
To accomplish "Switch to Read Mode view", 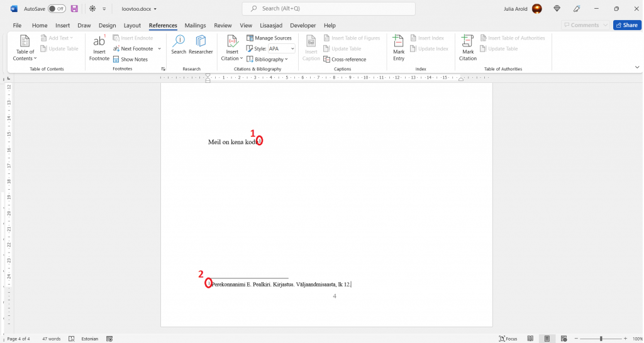I will (x=530, y=339).
